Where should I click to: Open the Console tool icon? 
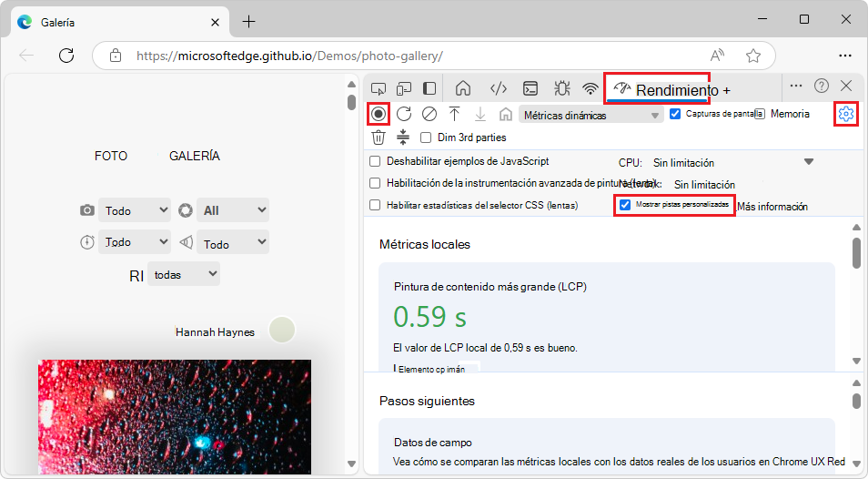pyautogui.click(x=530, y=88)
